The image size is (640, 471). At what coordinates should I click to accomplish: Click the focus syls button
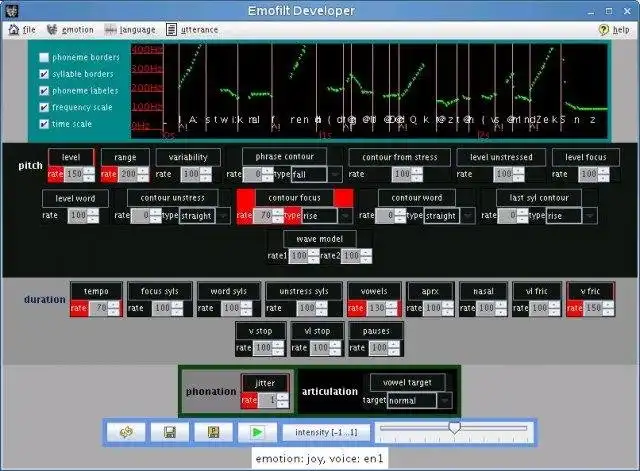160,291
